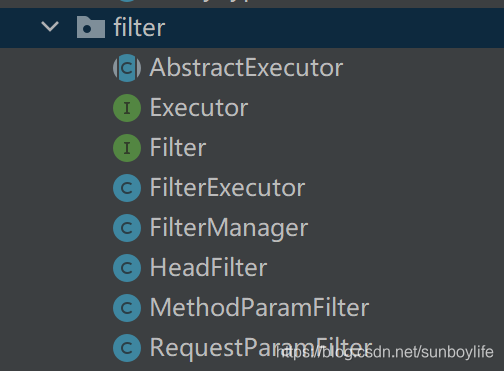Click the HeadFilter class icon
504x371 pixels.
pos(127,268)
